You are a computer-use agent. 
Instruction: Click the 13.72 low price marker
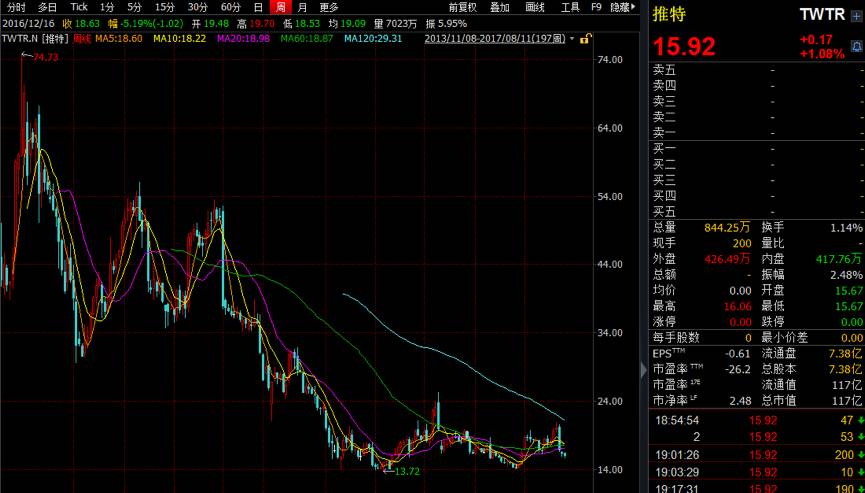408,471
